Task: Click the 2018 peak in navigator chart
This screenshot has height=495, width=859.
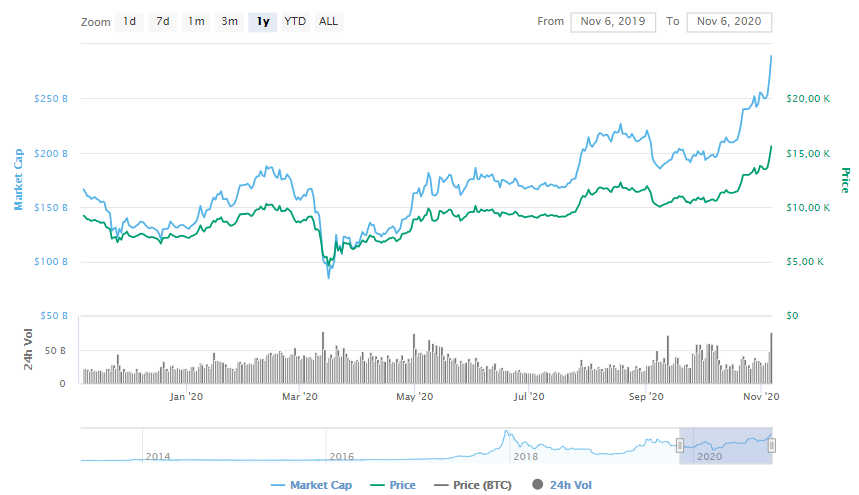Action: coord(506,433)
